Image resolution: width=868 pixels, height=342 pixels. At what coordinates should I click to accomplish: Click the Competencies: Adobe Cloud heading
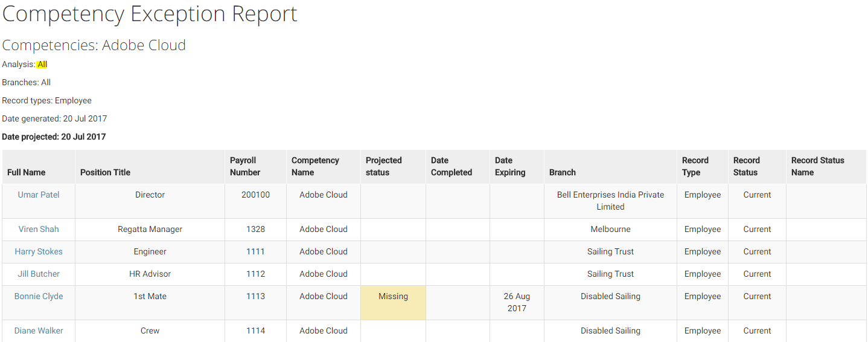coord(94,45)
